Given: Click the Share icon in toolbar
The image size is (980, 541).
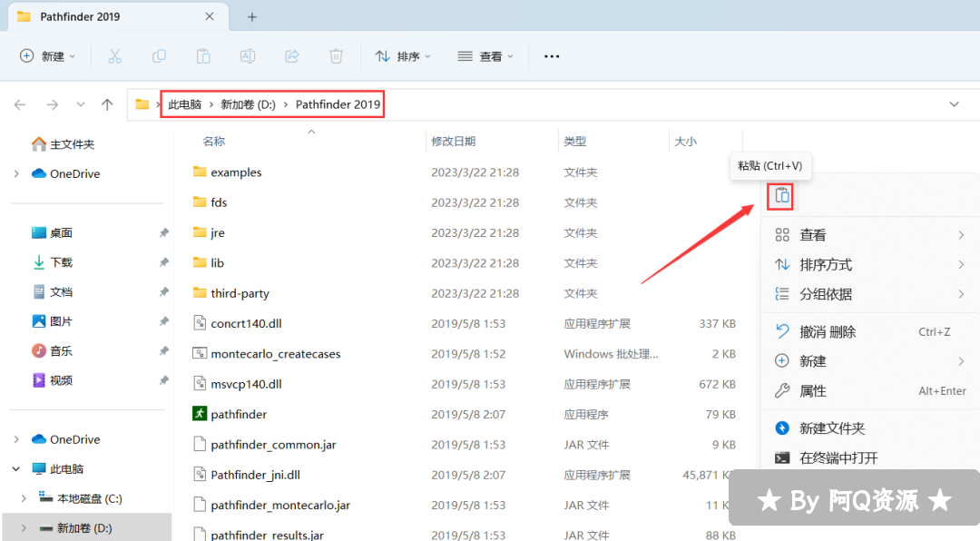Looking at the screenshot, I should [x=292, y=56].
